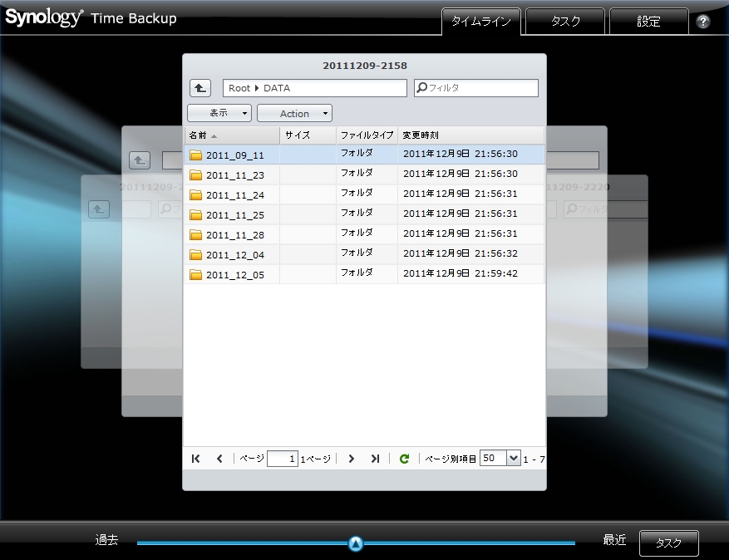
Task: Open the Action dropdown menu
Action: click(295, 113)
